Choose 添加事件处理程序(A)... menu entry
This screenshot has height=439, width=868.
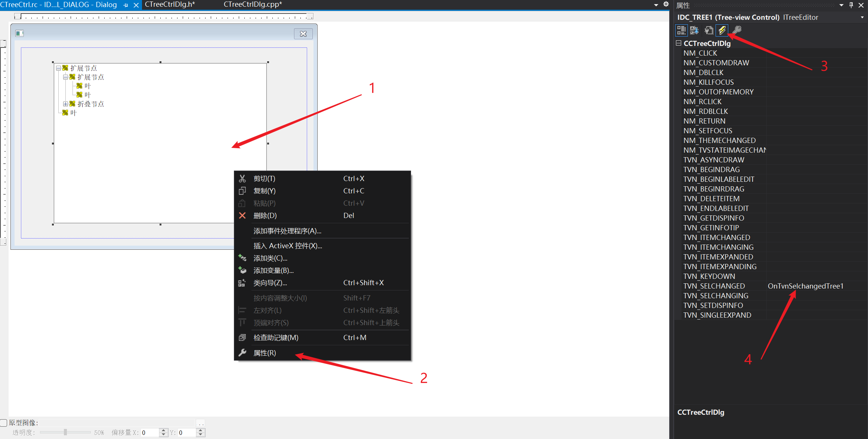[322, 231]
